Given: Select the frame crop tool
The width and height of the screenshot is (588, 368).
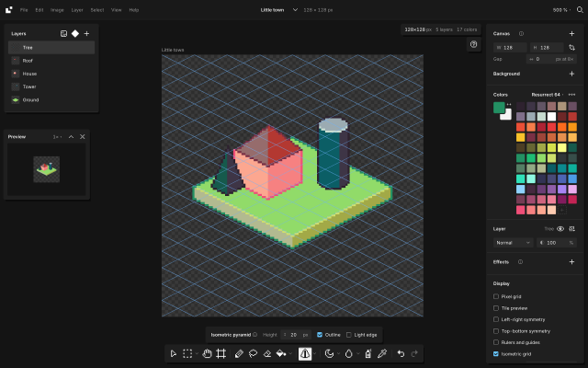Looking at the screenshot, I should pos(221,353).
